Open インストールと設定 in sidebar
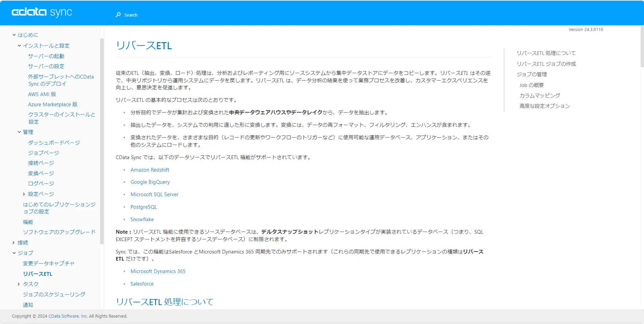The width and height of the screenshot is (644, 324). [46, 46]
